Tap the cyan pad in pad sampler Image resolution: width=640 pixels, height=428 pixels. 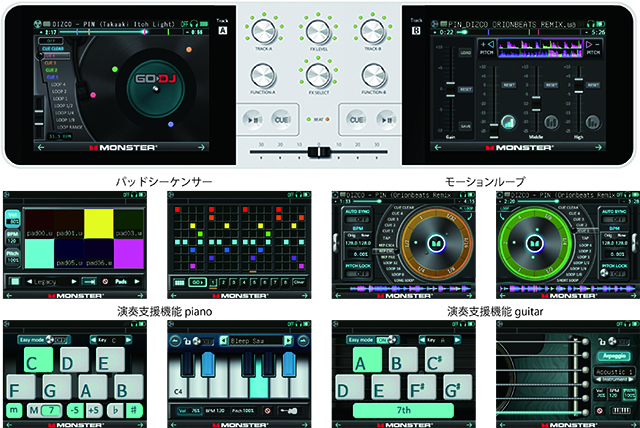(x=39, y=253)
